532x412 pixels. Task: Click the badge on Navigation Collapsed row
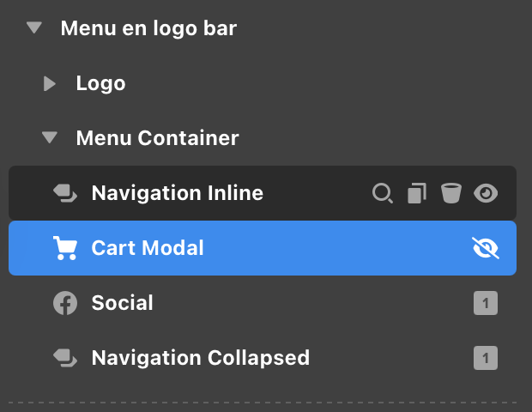pyautogui.click(x=486, y=358)
